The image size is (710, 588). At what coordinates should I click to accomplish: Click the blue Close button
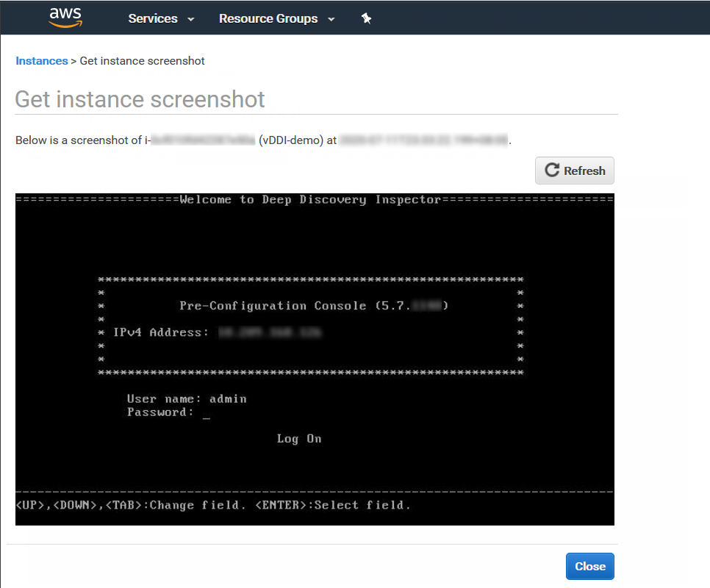click(x=589, y=566)
